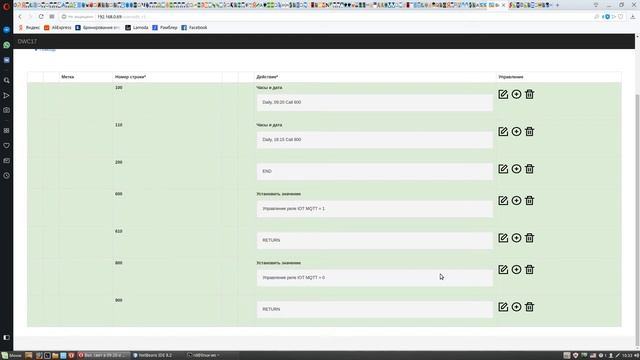The image size is (640, 360).
Task: Switch to NetBeans IDE 8.2 in taskbar
Action: (153, 356)
